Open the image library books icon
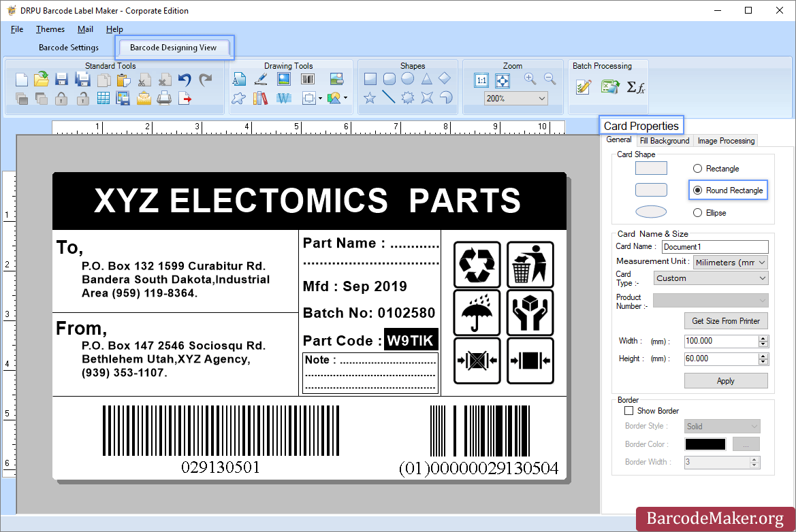This screenshot has width=796, height=532. [x=260, y=98]
